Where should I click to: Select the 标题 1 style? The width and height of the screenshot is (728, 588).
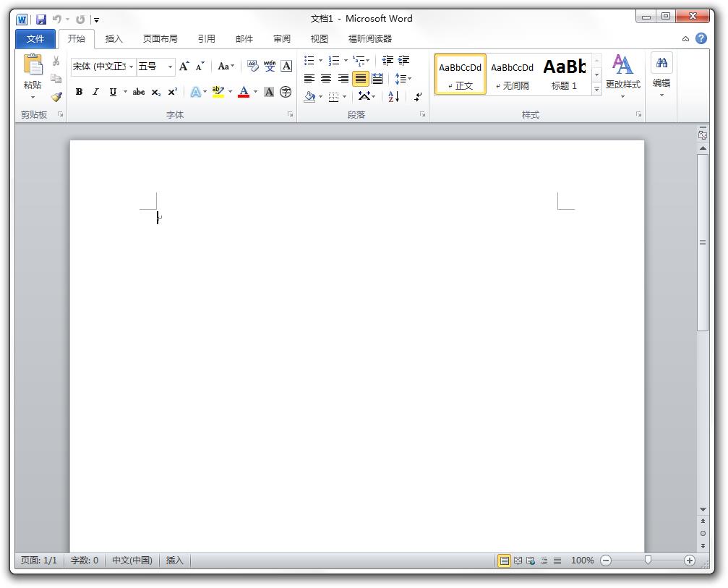pyautogui.click(x=564, y=74)
